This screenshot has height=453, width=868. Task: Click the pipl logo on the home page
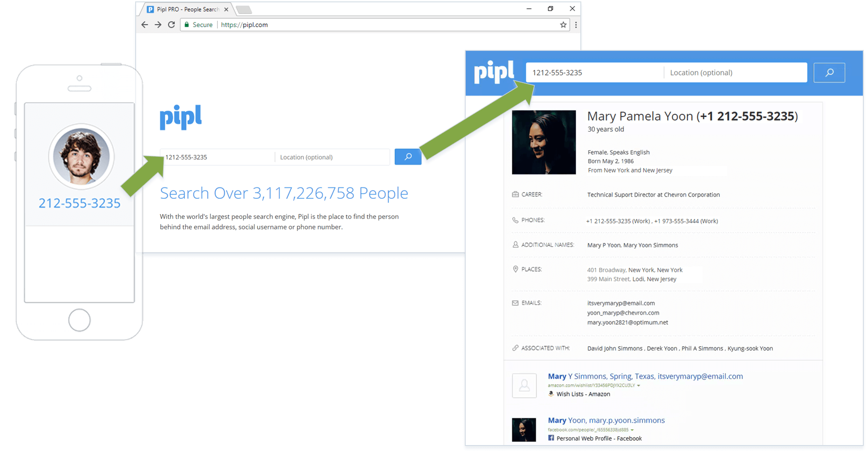181,117
